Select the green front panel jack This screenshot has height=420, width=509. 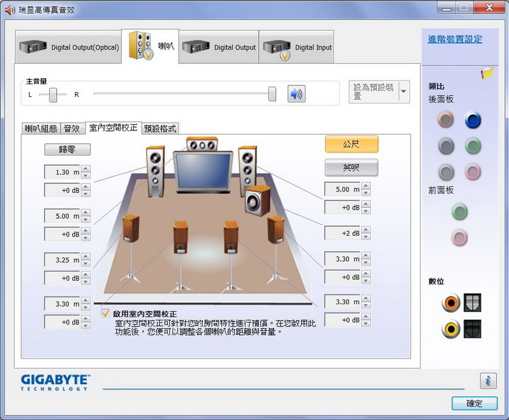(x=459, y=212)
